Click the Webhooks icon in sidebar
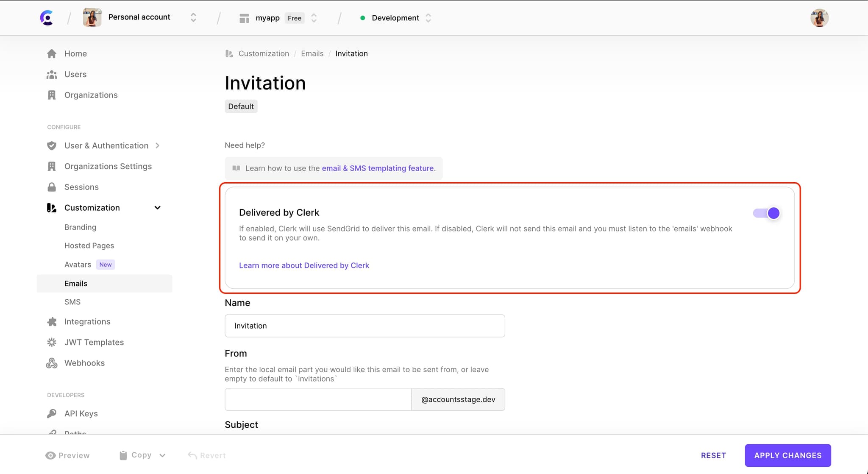The height and width of the screenshot is (474, 868). tap(52, 362)
